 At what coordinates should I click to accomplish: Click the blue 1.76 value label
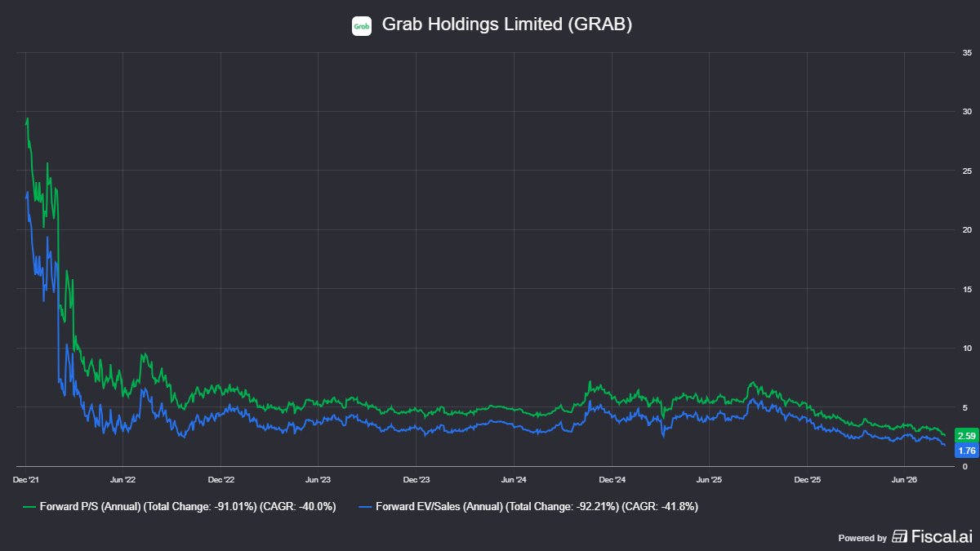[966, 450]
